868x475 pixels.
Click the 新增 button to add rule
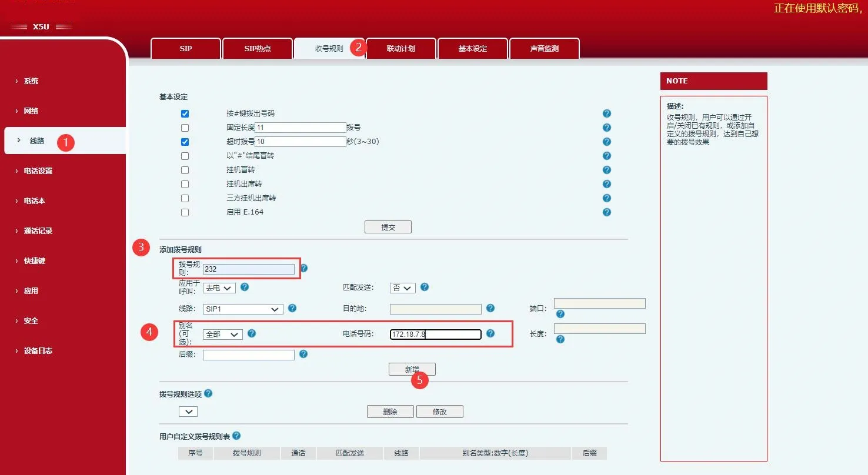412,369
